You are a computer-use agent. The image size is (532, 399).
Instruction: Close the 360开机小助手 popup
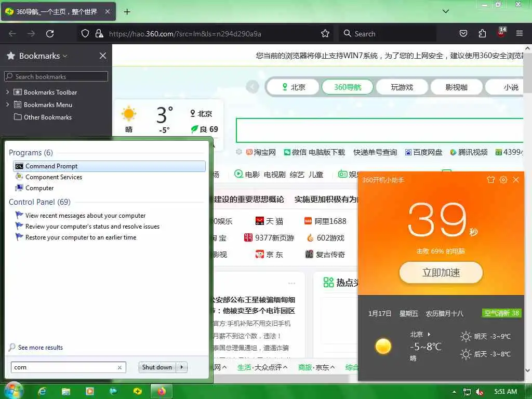pyautogui.click(x=516, y=179)
